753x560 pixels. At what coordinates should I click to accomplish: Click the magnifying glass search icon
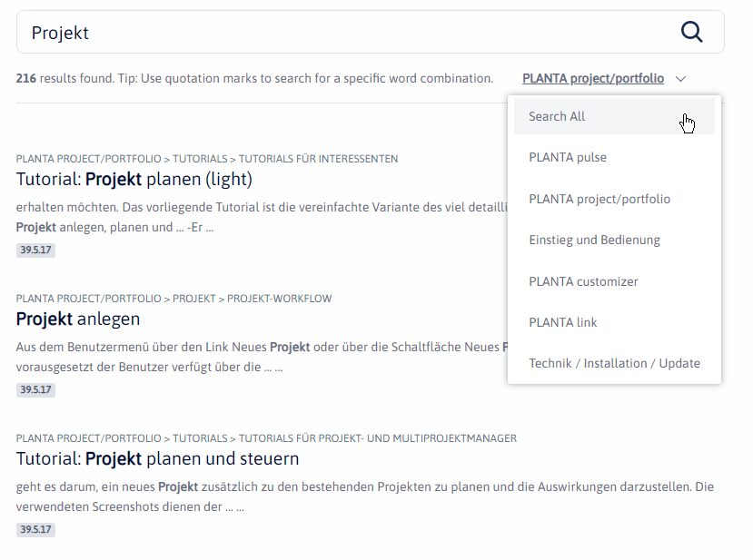pyautogui.click(x=692, y=33)
